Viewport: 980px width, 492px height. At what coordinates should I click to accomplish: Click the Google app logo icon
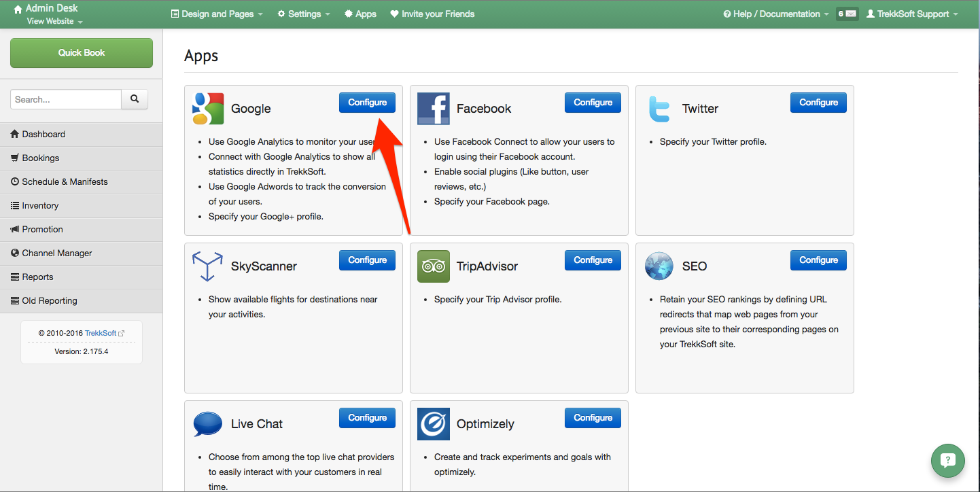point(208,109)
